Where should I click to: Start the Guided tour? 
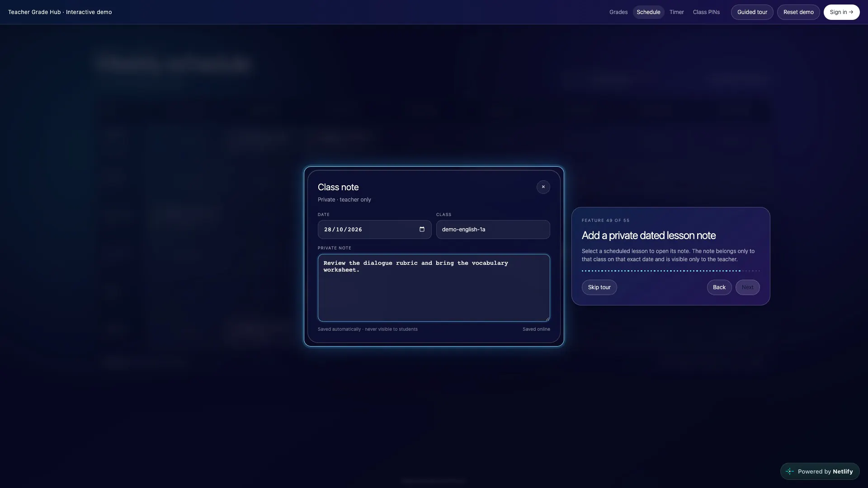(x=752, y=12)
